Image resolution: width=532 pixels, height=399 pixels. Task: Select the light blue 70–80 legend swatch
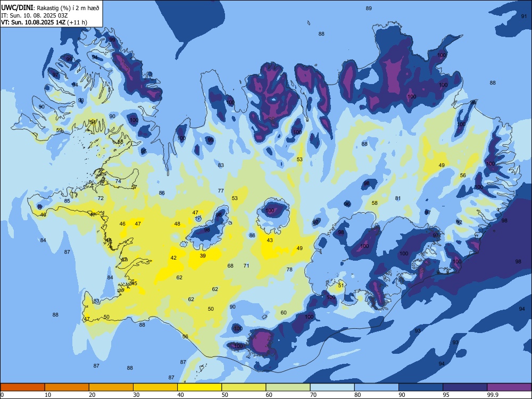coord(332,387)
